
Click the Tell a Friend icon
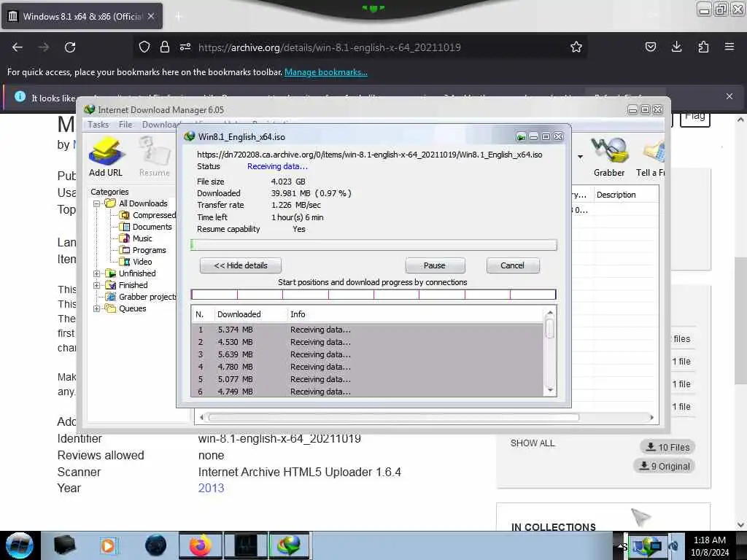651,157
